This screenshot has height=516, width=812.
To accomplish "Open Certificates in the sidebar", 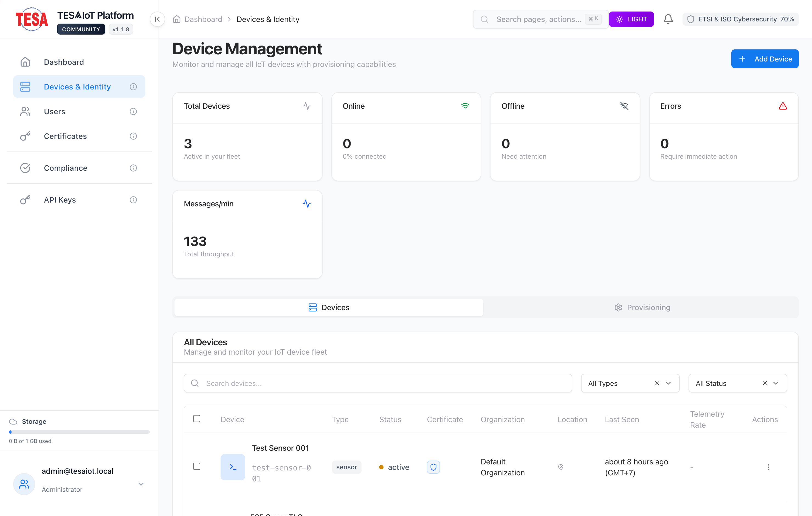I will (79, 136).
